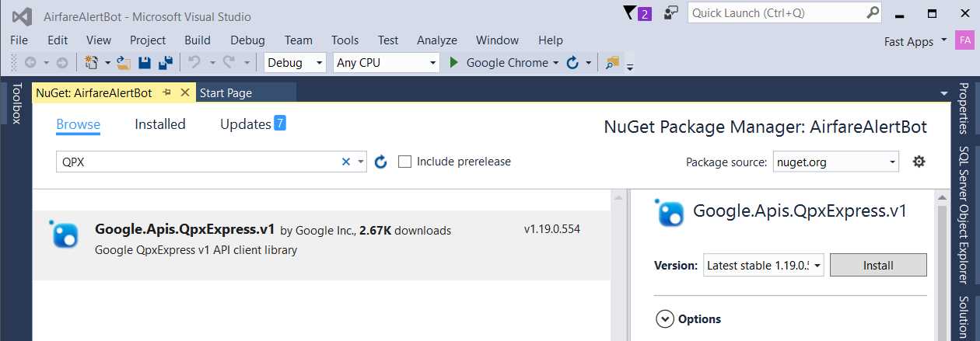The image size is (980, 341).
Task: Open the Tools menu
Action: point(345,40)
